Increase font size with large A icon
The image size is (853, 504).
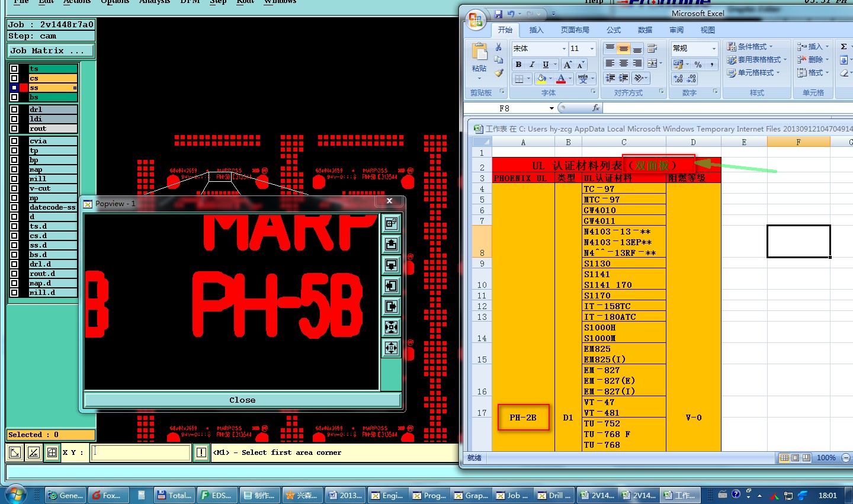[567, 65]
